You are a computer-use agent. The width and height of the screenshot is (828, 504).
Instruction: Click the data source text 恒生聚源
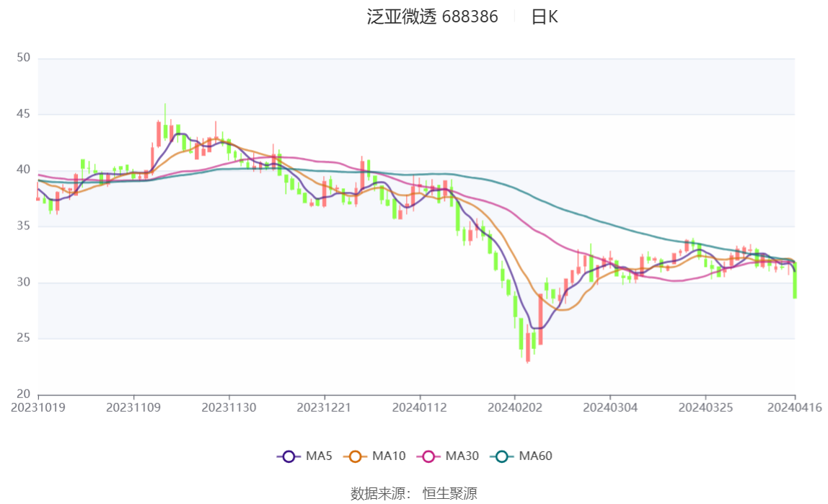click(450, 494)
